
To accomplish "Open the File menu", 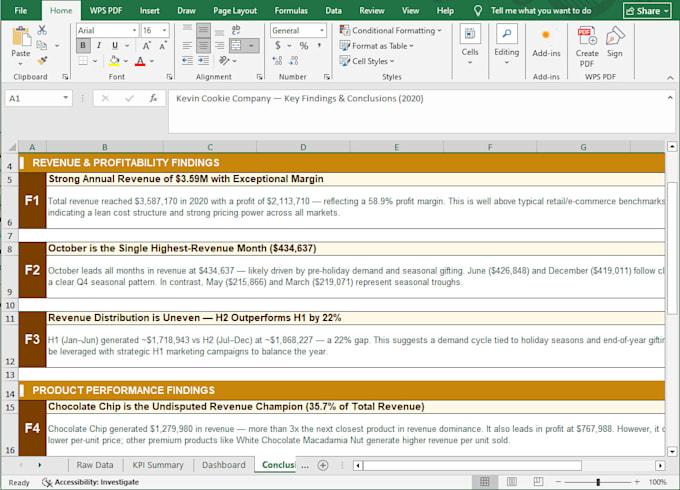I will (x=20, y=10).
